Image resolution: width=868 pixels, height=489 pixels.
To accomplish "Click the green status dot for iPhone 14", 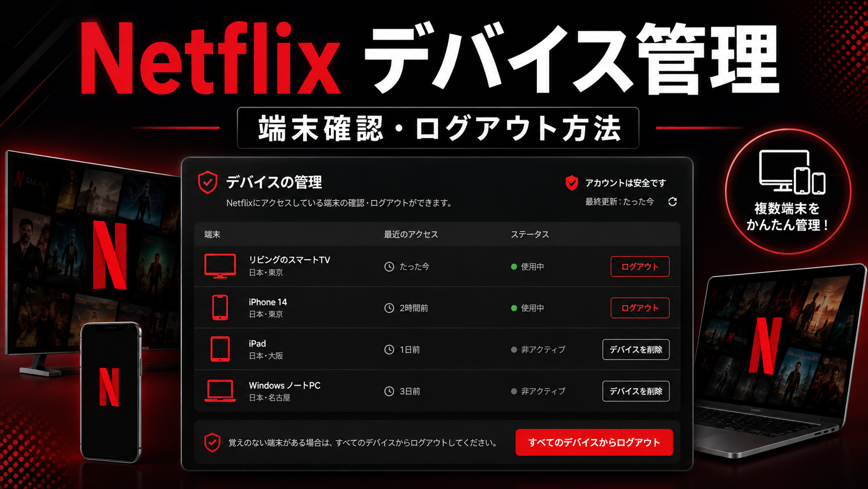I will point(514,308).
